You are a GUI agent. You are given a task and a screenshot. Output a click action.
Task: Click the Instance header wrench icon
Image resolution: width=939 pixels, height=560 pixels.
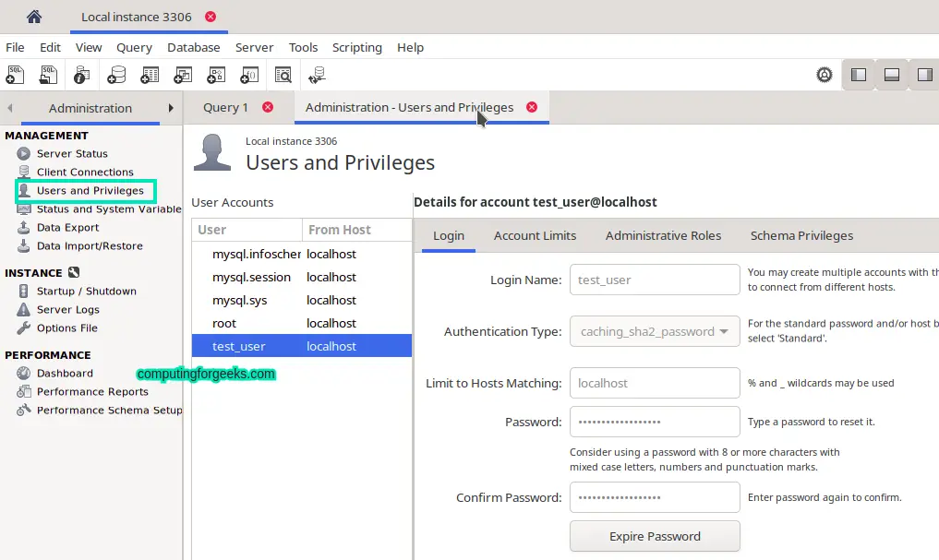(x=74, y=272)
